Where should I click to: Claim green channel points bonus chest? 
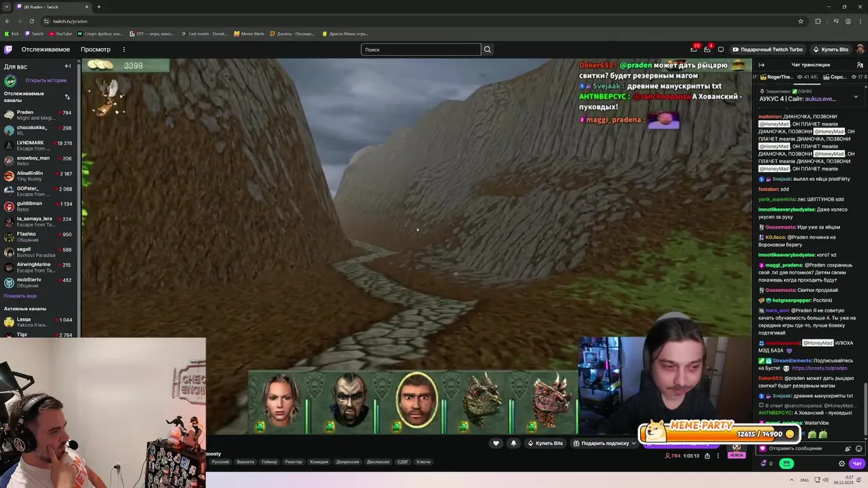tap(787, 464)
